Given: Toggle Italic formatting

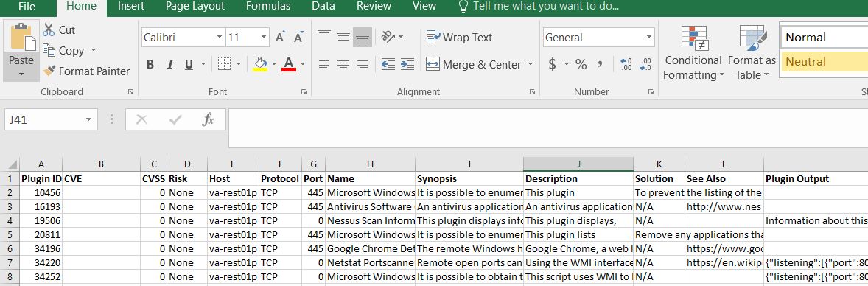Looking at the screenshot, I should click(170, 64).
